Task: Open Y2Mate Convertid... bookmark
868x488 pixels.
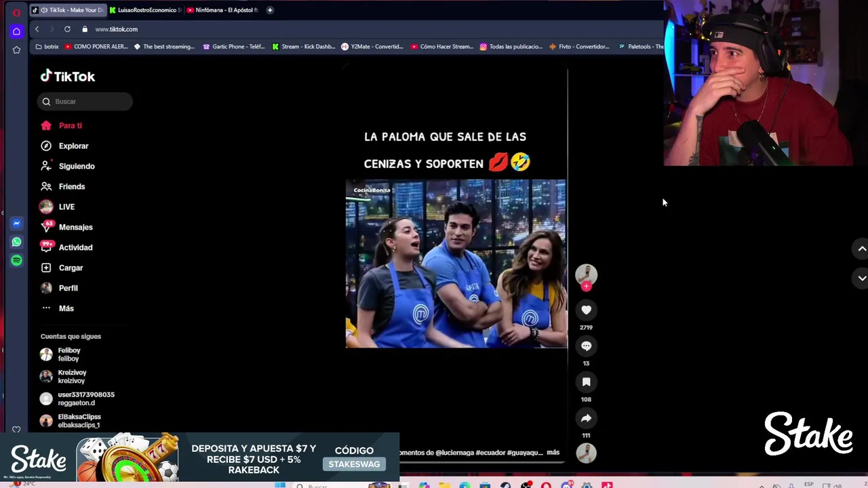Action: [372, 47]
